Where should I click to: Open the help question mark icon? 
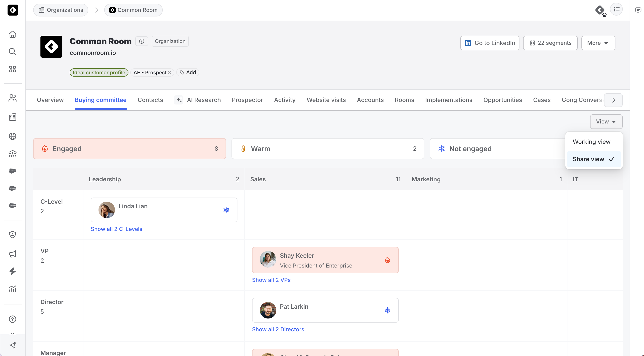click(x=13, y=319)
